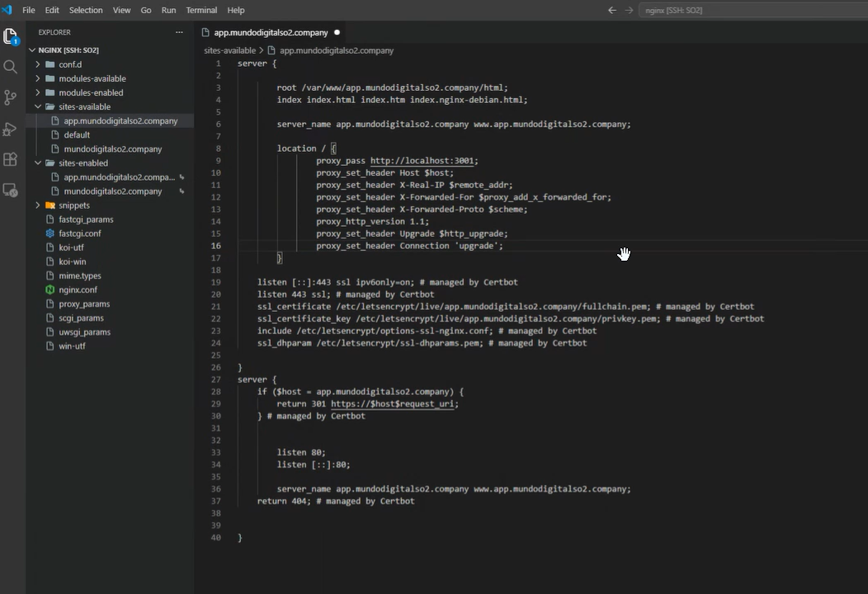Open the Help menu
The width and height of the screenshot is (868, 594).
236,10
